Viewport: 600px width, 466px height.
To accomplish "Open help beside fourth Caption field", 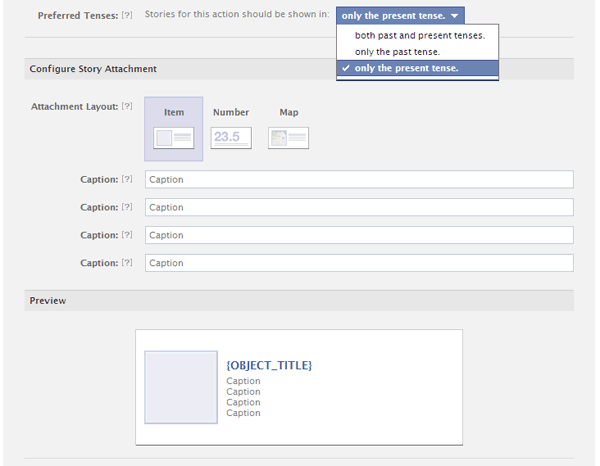I will click(127, 262).
